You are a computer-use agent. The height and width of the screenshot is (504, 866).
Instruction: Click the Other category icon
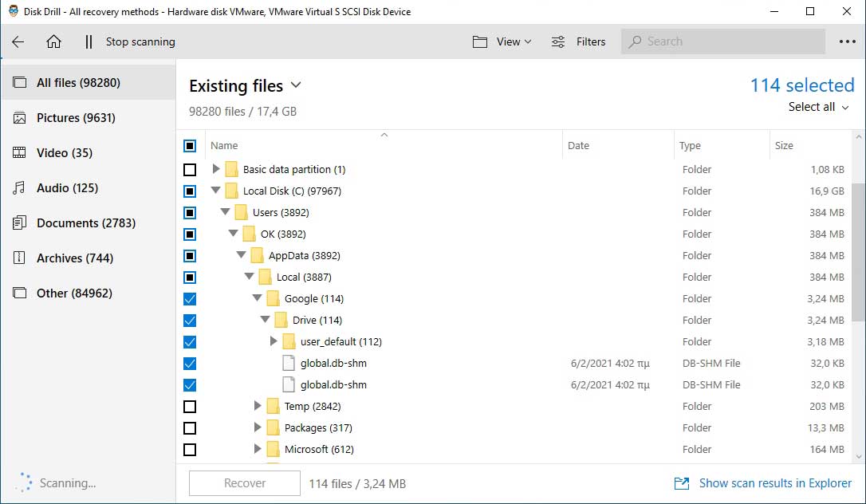(x=19, y=293)
